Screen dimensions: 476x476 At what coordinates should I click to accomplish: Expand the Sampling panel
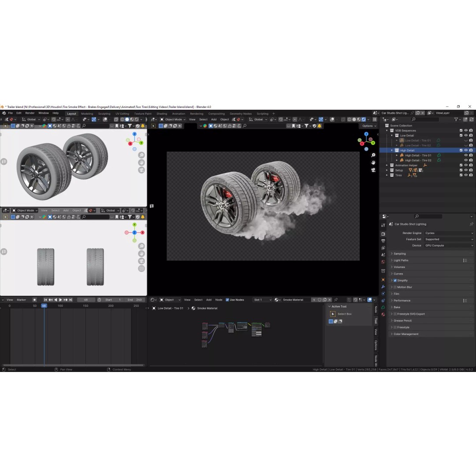click(430, 253)
